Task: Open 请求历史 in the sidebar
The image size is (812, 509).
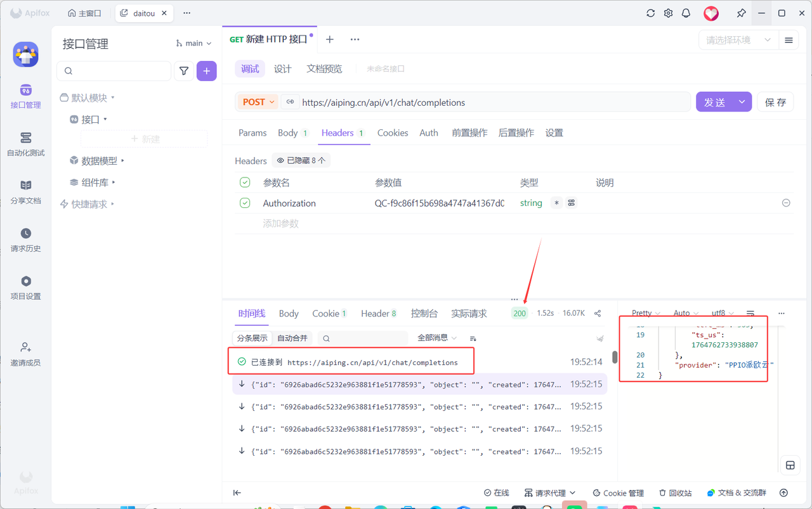Action: tap(25, 240)
